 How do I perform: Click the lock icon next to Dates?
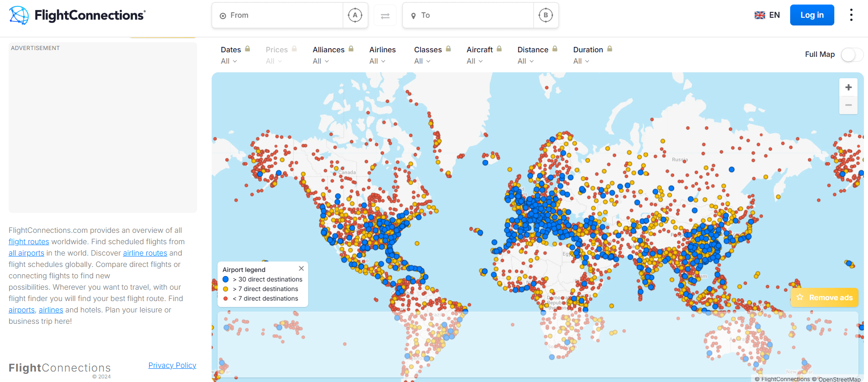pyautogui.click(x=248, y=49)
